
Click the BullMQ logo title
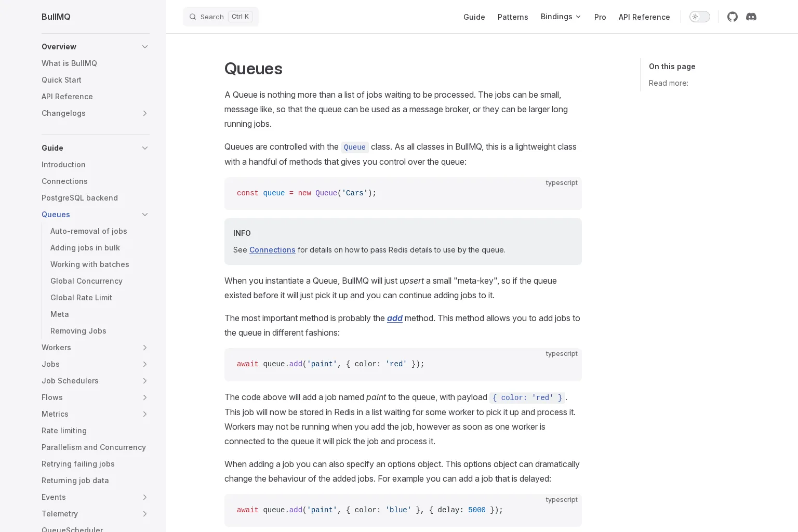[56, 17]
